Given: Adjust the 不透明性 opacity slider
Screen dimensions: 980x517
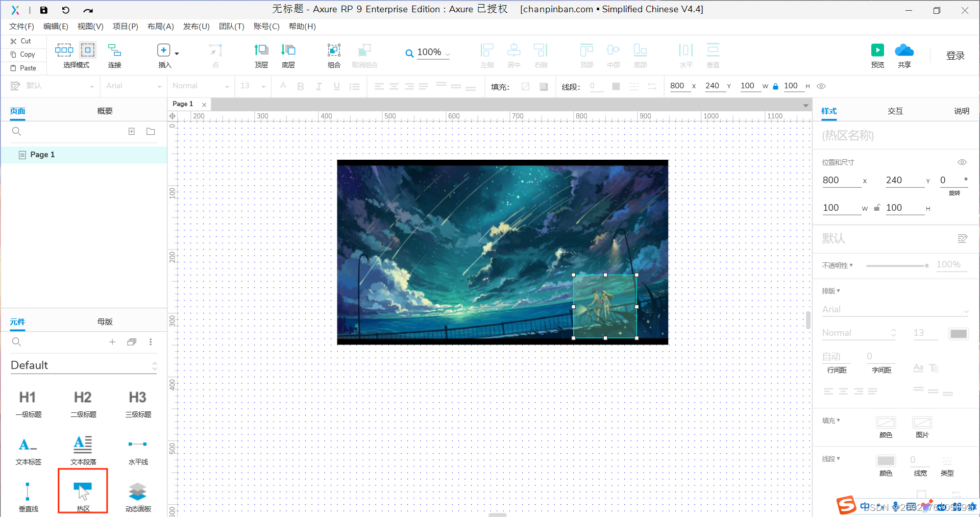Looking at the screenshot, I should click(897, 265).
